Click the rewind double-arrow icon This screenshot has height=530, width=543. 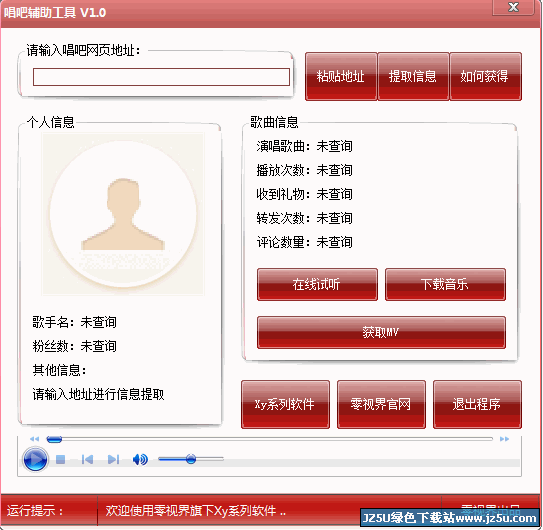(35, 439)
